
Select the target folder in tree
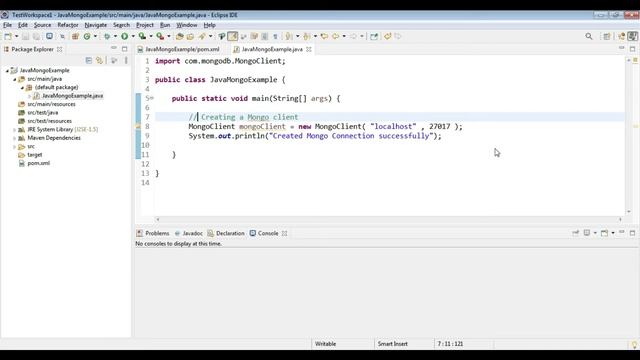coord(35,155)
